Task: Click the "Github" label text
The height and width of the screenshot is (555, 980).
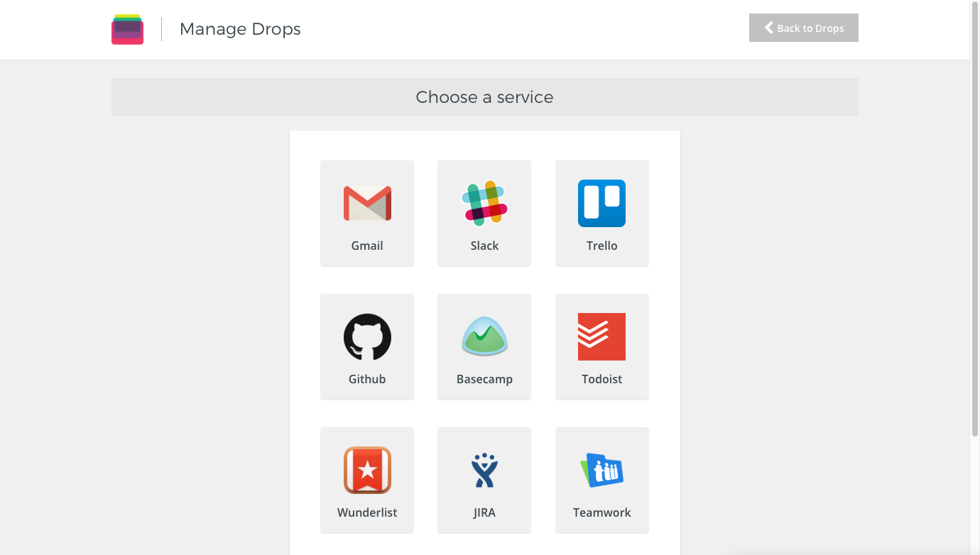Action: coord(367,379)
